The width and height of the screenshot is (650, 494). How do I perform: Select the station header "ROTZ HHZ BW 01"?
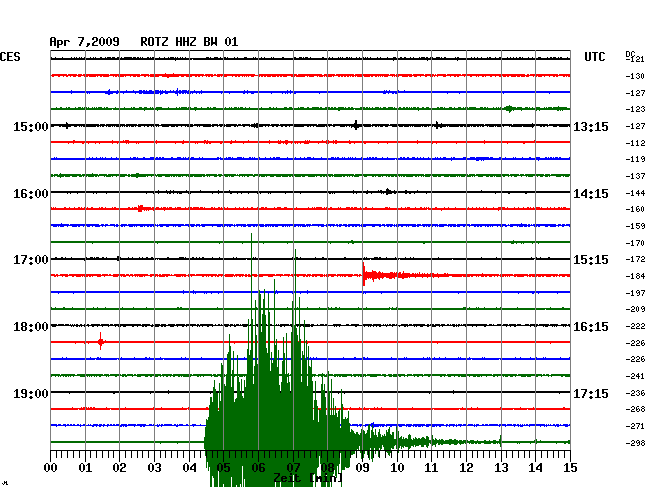(x=189, y=42)
